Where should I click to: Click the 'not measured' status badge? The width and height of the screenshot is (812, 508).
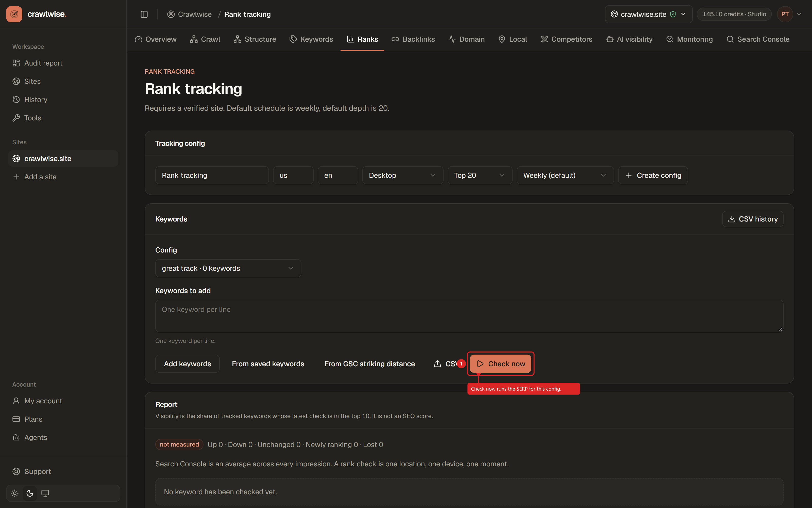pyautogui.click(x=179, y=444)
